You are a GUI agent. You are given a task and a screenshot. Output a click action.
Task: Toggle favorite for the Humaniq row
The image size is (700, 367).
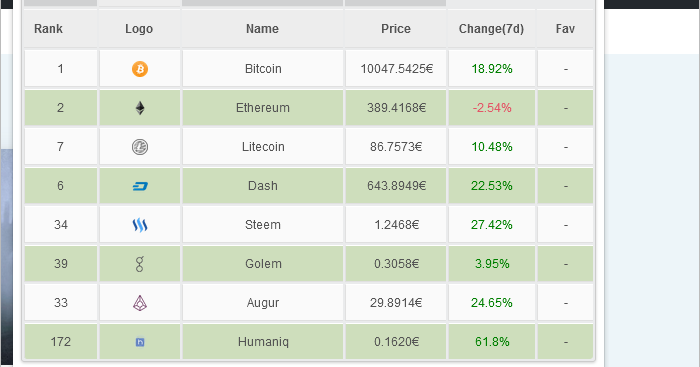coord(566,342)
